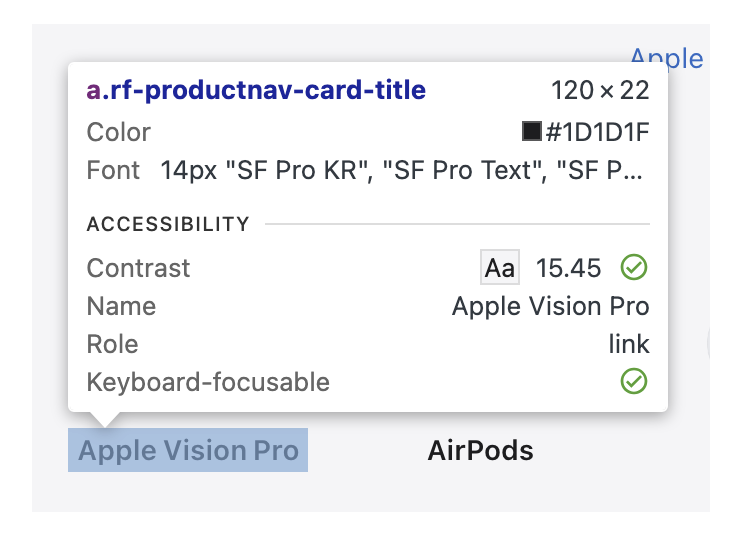The image size is (738, 542).
Task: Click the #1D1D1F color swatch square
Action: 531,132
